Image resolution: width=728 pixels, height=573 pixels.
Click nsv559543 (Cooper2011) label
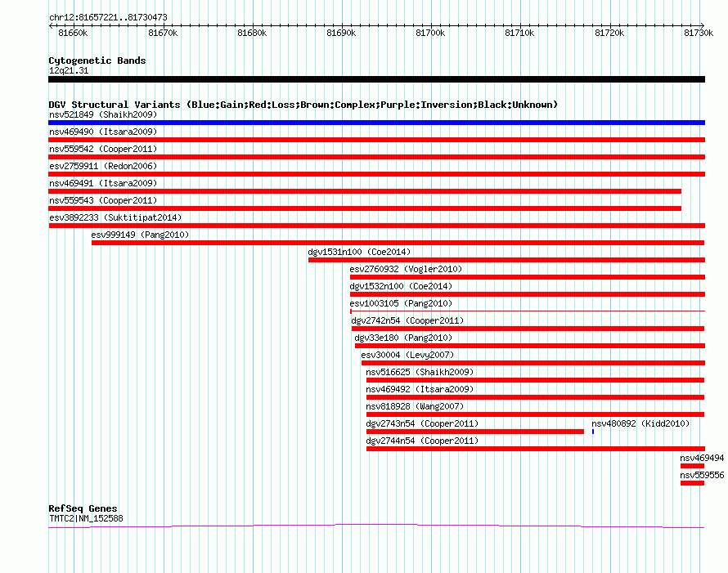(103, 200)
